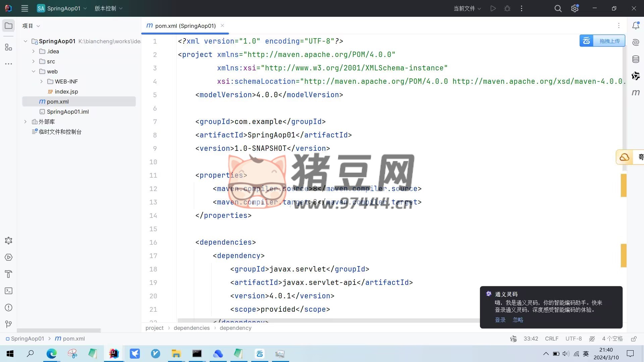Open the Problems tool window icon

(9, 307)
